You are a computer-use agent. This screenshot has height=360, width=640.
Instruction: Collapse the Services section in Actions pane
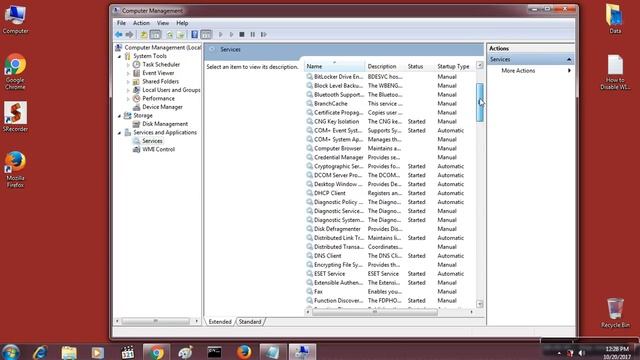pos(569,60)
